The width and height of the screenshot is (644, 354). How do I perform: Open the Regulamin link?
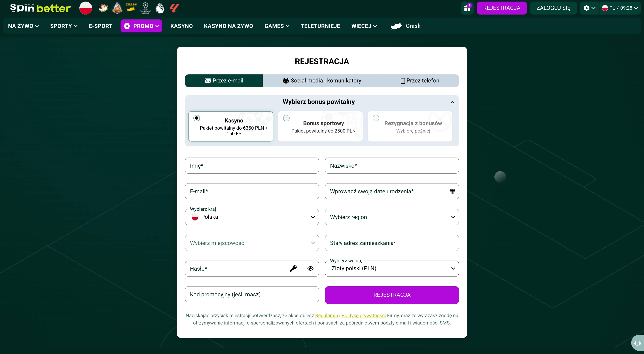point(326,315)
